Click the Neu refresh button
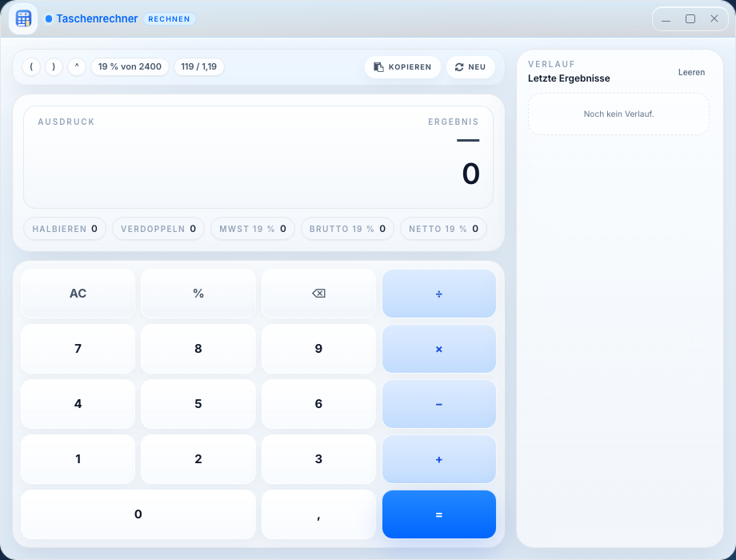736x560 pixels. coord(470,67)
